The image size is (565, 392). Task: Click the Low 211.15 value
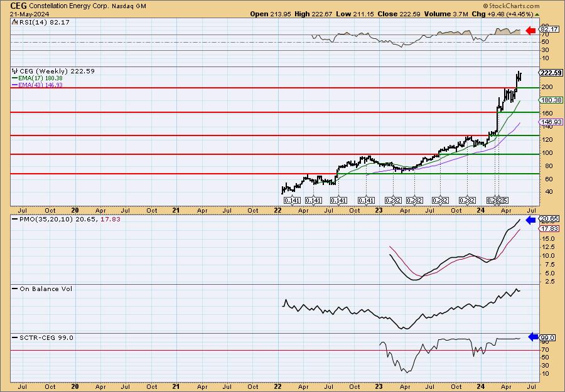pos(355,14)
